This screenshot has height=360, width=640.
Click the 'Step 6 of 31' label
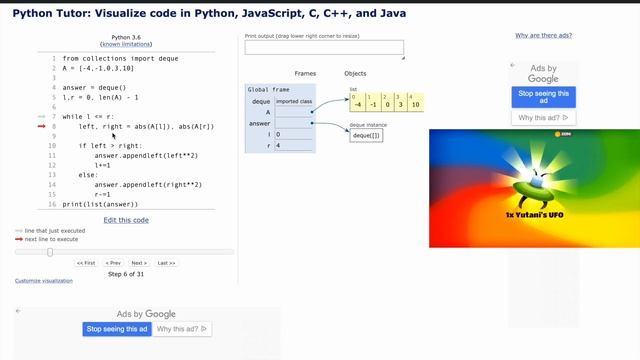126,274
